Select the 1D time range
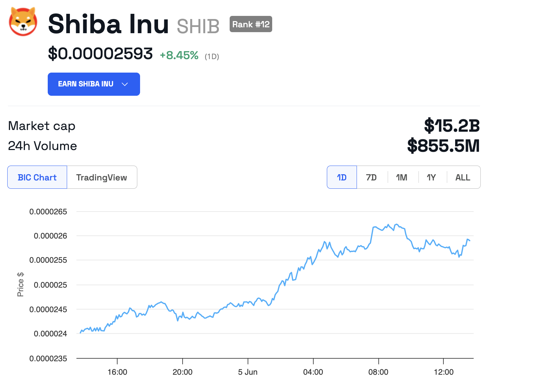534x392 pixels. click(342, 177)
